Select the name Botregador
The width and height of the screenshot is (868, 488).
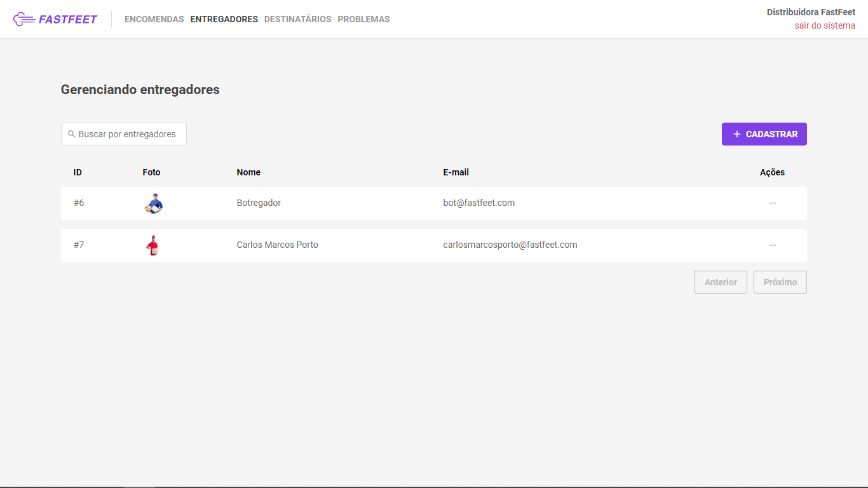[259, 203]
